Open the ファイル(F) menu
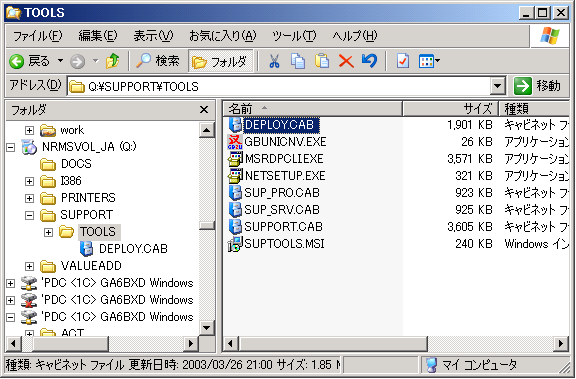Viewport: 576px width, 379px height. click(38, 36)
